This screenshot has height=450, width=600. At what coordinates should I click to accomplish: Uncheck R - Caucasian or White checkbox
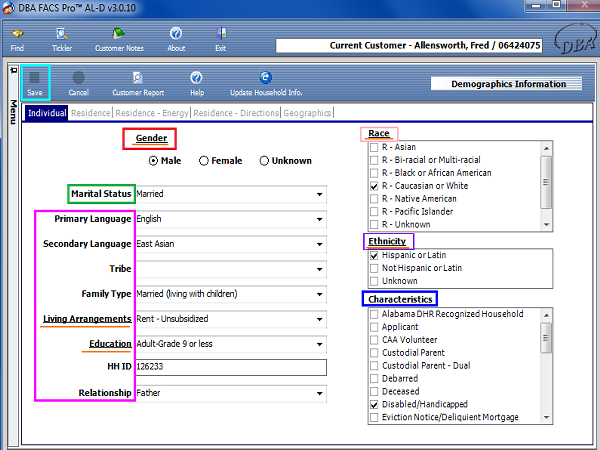(x=374, y=186)
